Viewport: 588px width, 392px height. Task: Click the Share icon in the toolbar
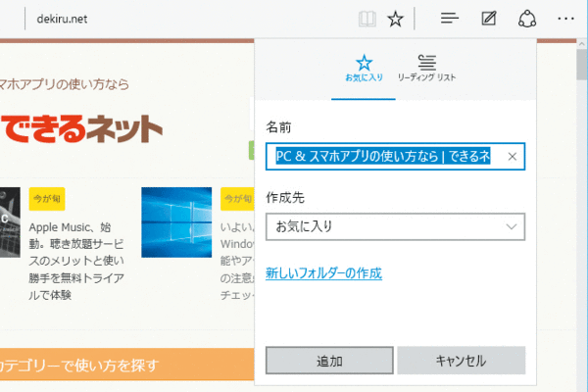coord(527,19)
